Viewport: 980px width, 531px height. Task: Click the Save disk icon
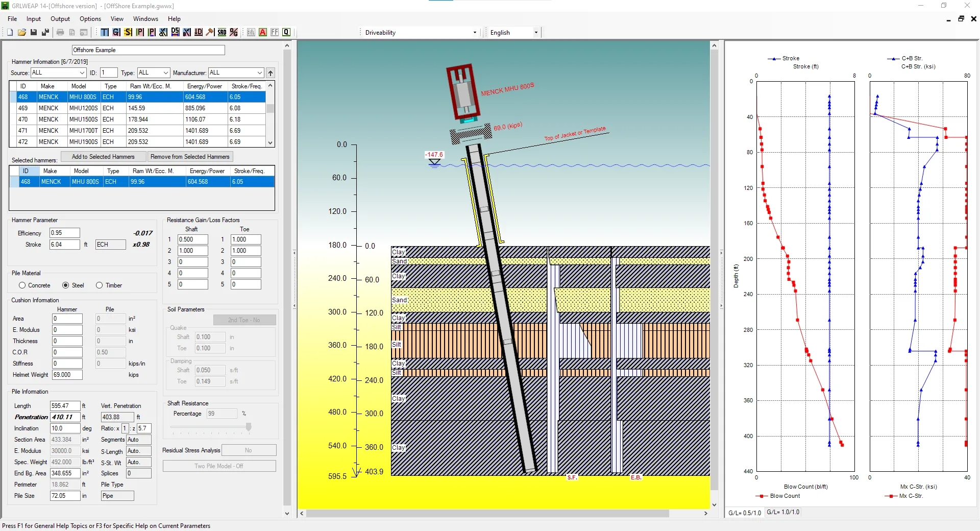click(x=33, y=32)
